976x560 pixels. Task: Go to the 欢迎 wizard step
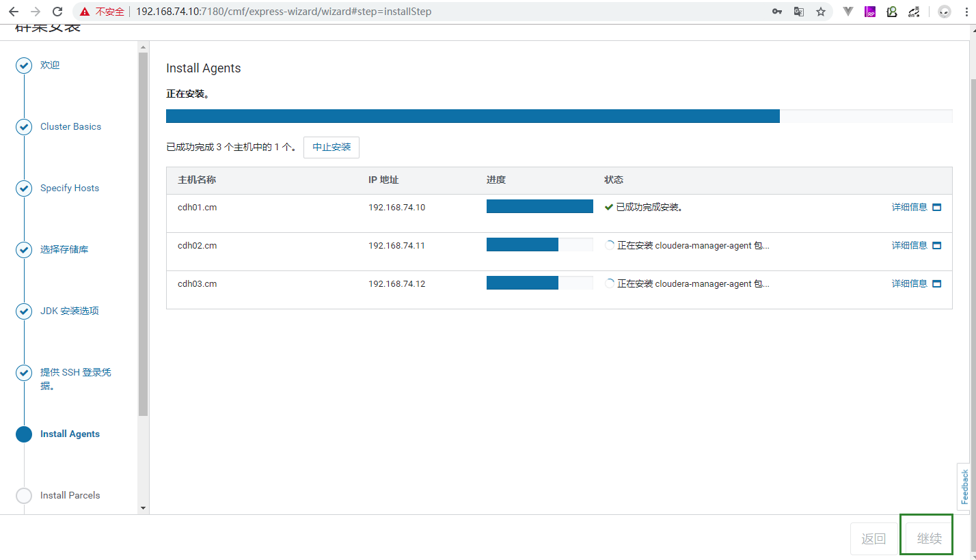coord(50,65)
